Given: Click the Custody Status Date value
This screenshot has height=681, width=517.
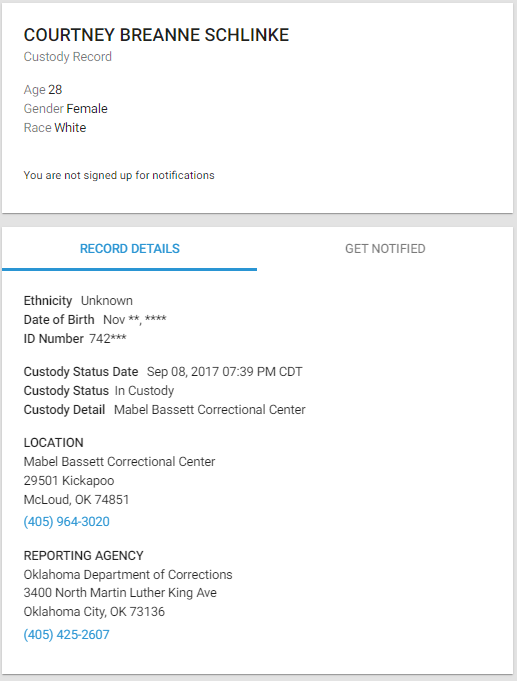Looking at the screenshot, I should coord(225,372).
